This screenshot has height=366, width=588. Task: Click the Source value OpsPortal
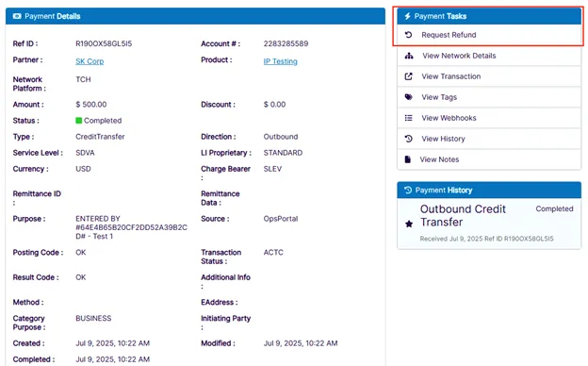pos(281,219)
